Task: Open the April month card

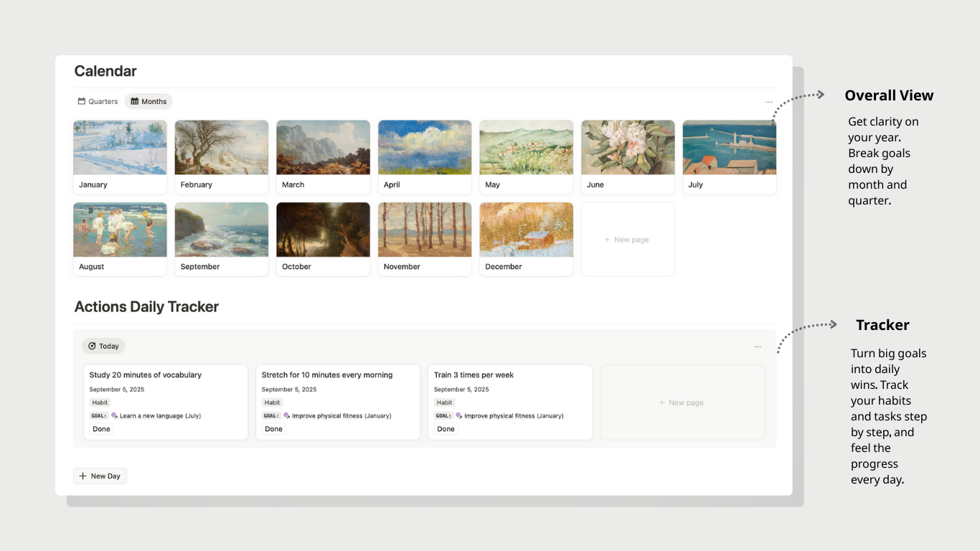Action: pos(425,157)
